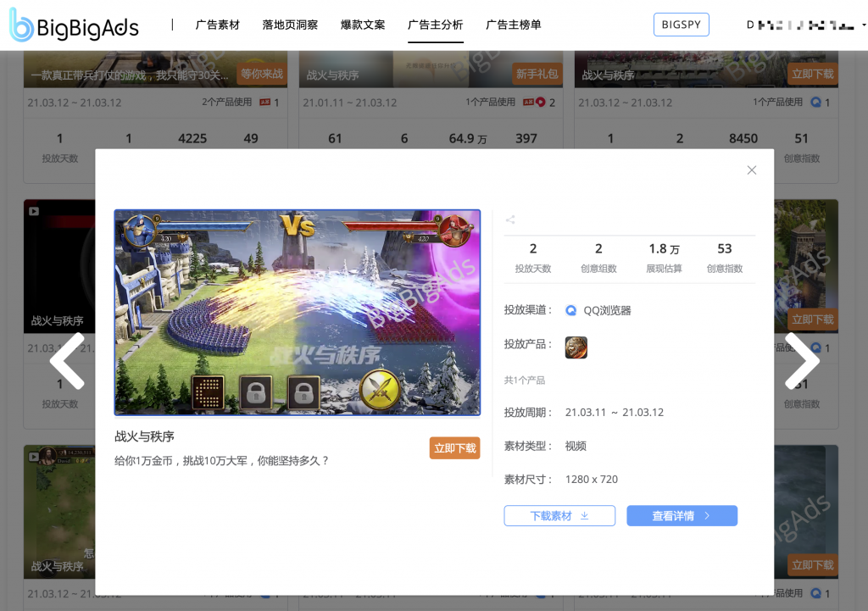Screen dimensions: 868x611
Task: Click the 查看详情 button
Action: 682,516
